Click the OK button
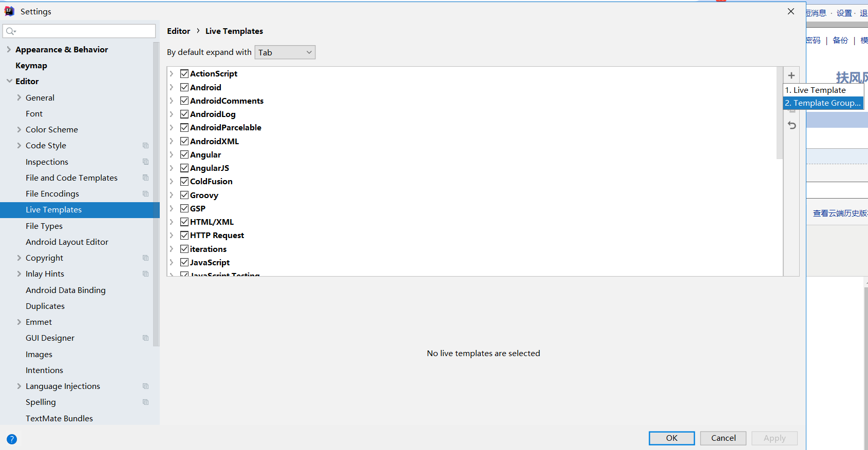This screenshot has height=450, width=868. pyautogui.click(x=672, y=438)
